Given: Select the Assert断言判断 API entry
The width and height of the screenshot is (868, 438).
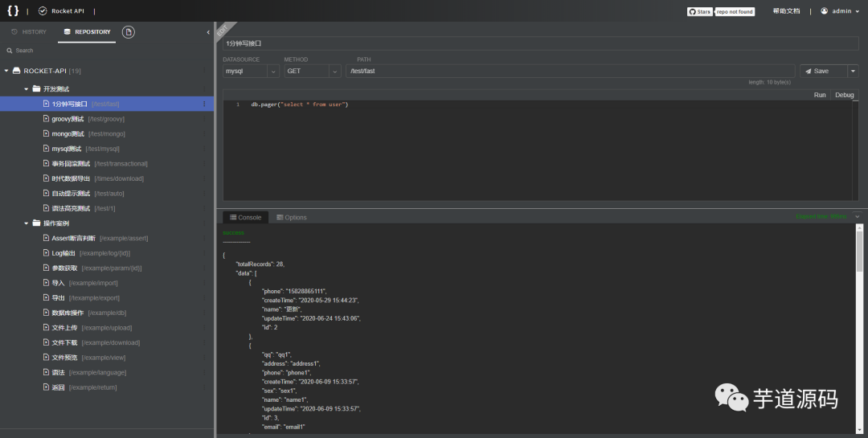Looking at the screenshot, I should click(x=107, y=238).
